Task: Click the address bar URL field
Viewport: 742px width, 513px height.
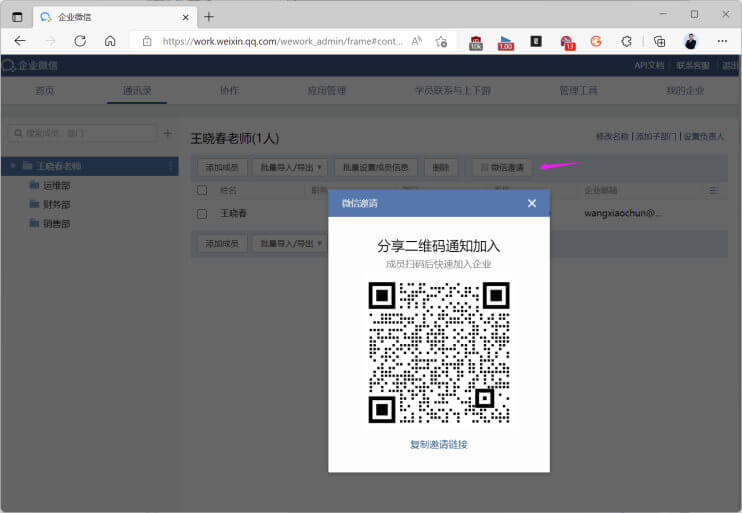Action: 283,41
